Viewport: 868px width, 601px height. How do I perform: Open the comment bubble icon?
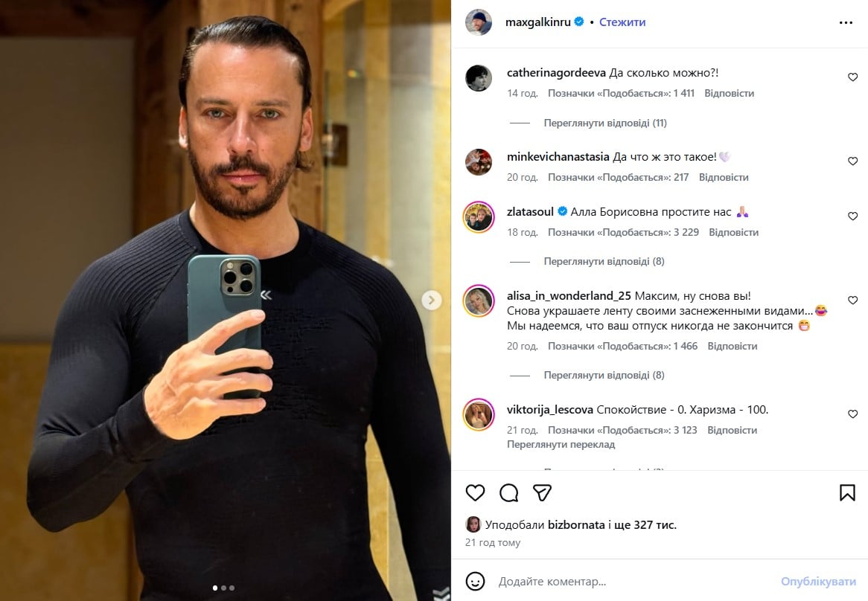point(508,492)
